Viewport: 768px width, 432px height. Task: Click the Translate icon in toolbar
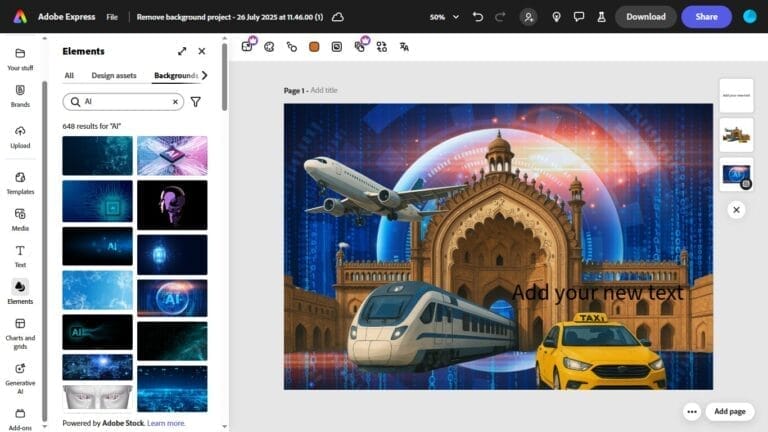[404, 46]
